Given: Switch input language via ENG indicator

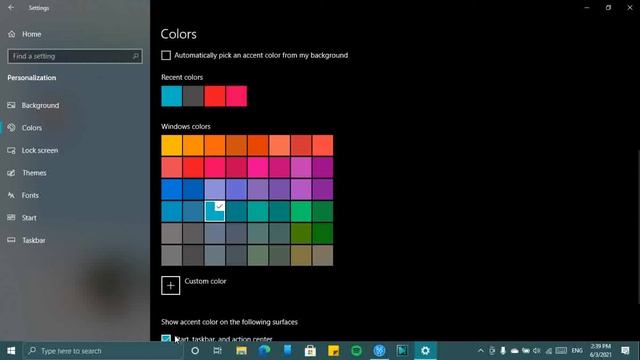Looking at the screenshot, I should coord(577,351).
